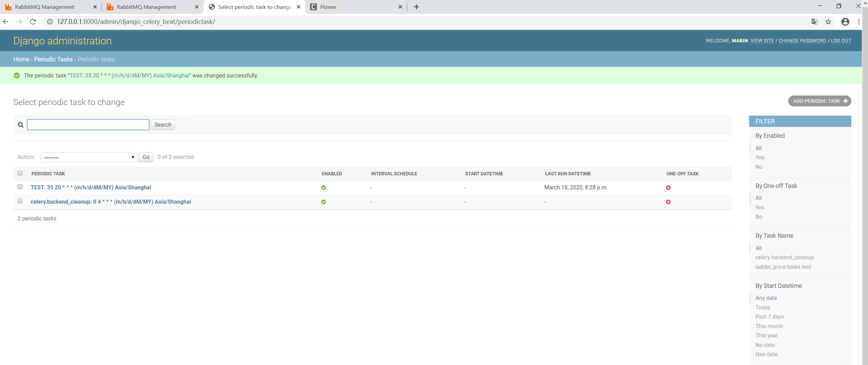Filter start datetime Today
The width and height of the screenshot is (868, 365).
tap(763, 307)
